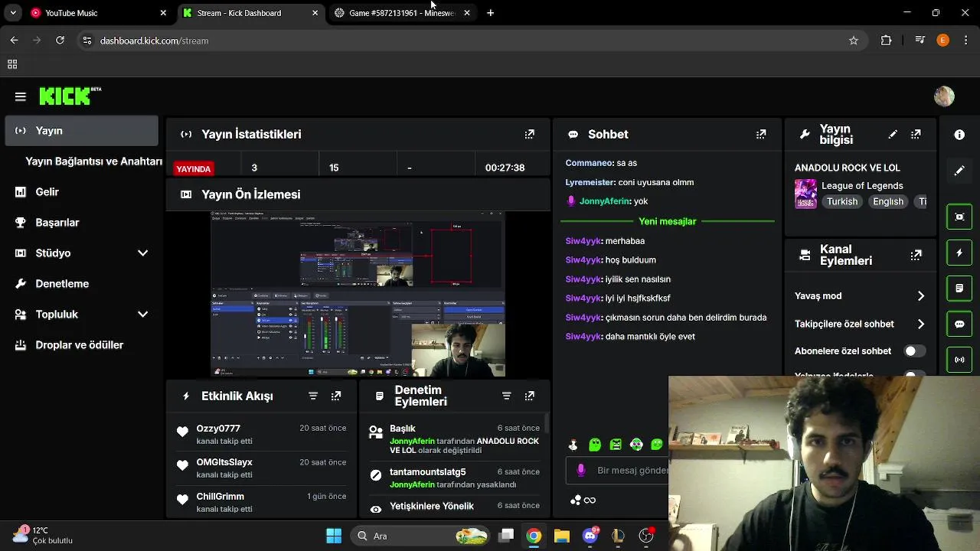Pop out the Yayın bilgisi panel
This screenshot has height=551, width=980.
(916, 134)
